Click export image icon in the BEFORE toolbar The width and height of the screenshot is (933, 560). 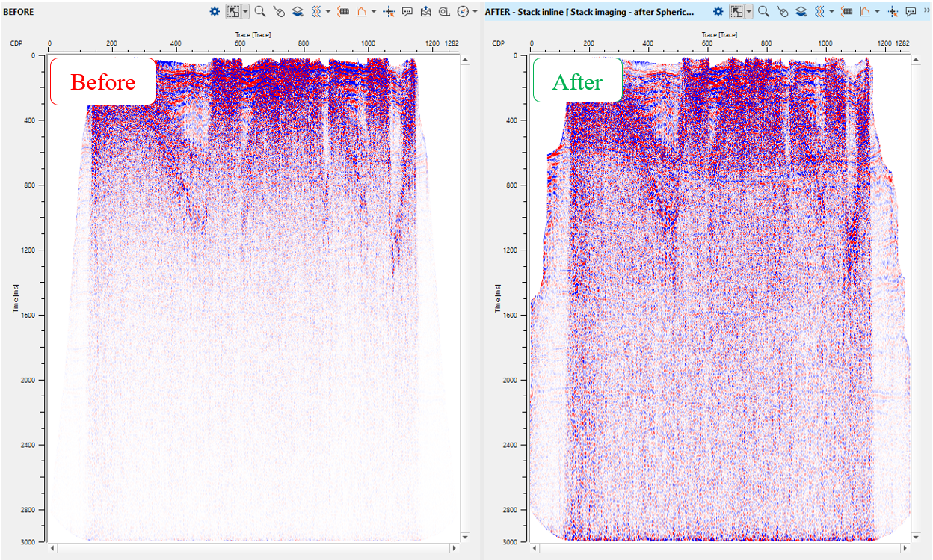(426, 12)
